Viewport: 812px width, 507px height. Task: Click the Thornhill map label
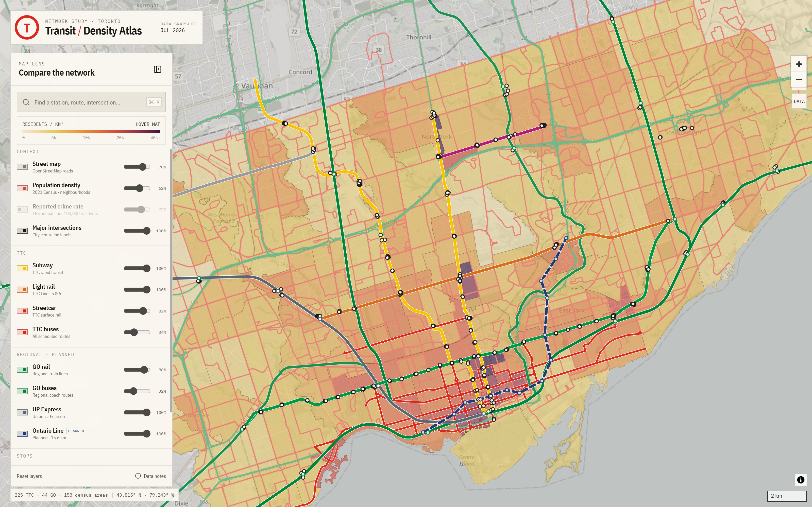pyautogui.click(x=419, y=37)
